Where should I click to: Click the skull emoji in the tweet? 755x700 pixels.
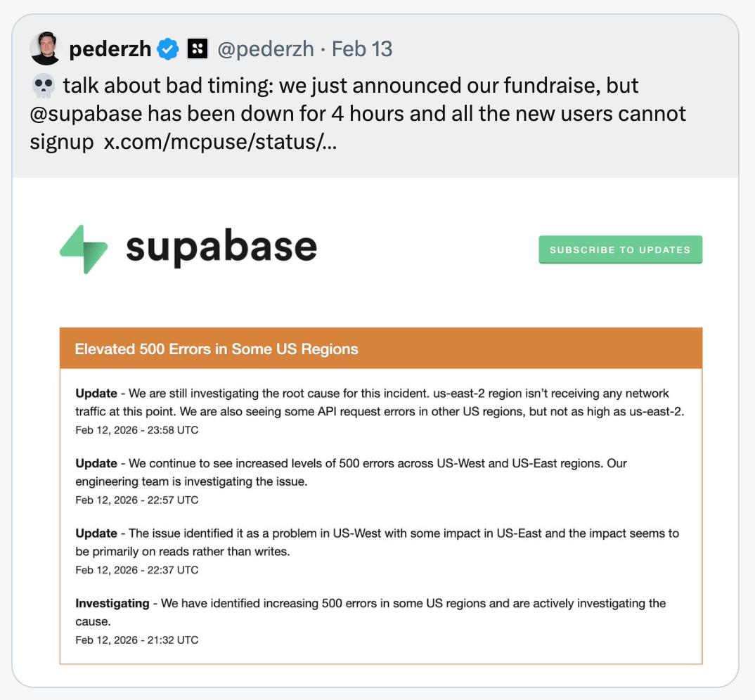tap(43, 86)
